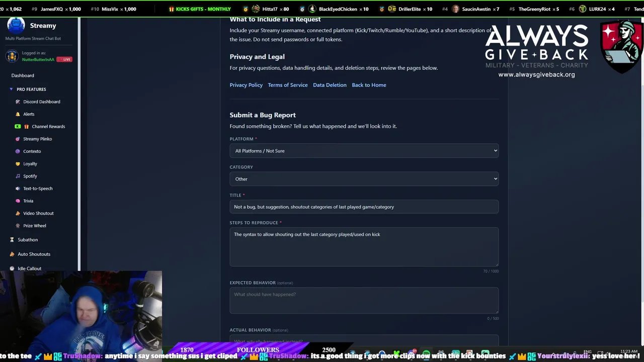The height and width of the screenshot is (362, 644).
Task: Open Alerts via the bell icon
Action: click(18, 114)
